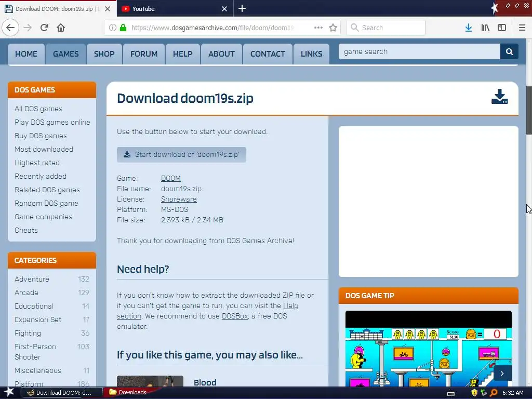The image size is (532, 399).
Task: Start download of doom19s.zip
Action: click(181, 155)
